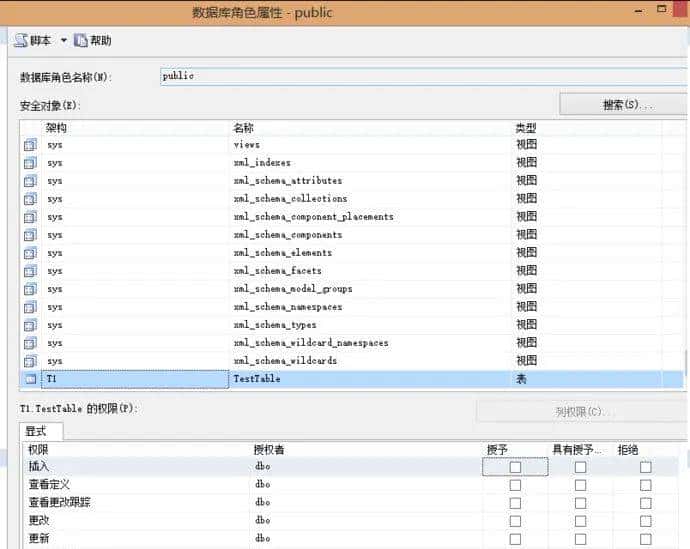Screen dimensions: 690x549
Task: Select the views name cell
Action: (x=246, y=145)
